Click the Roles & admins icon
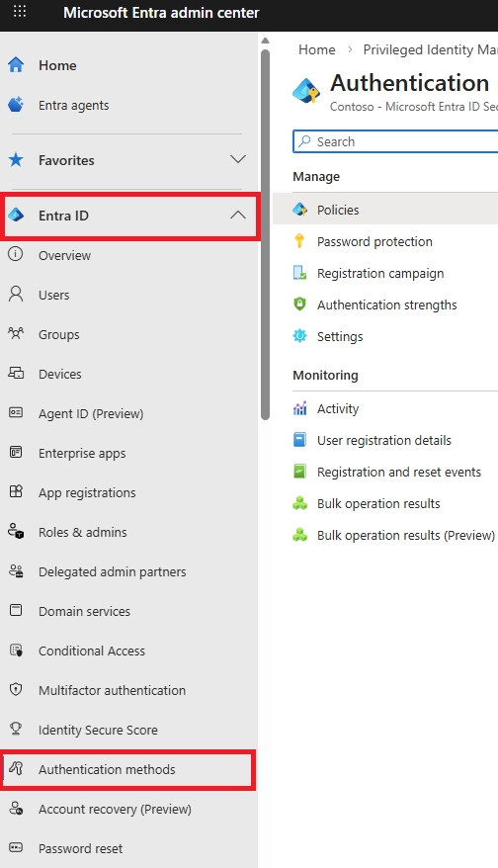The image size is (498, 868). [x=16, y=532]
